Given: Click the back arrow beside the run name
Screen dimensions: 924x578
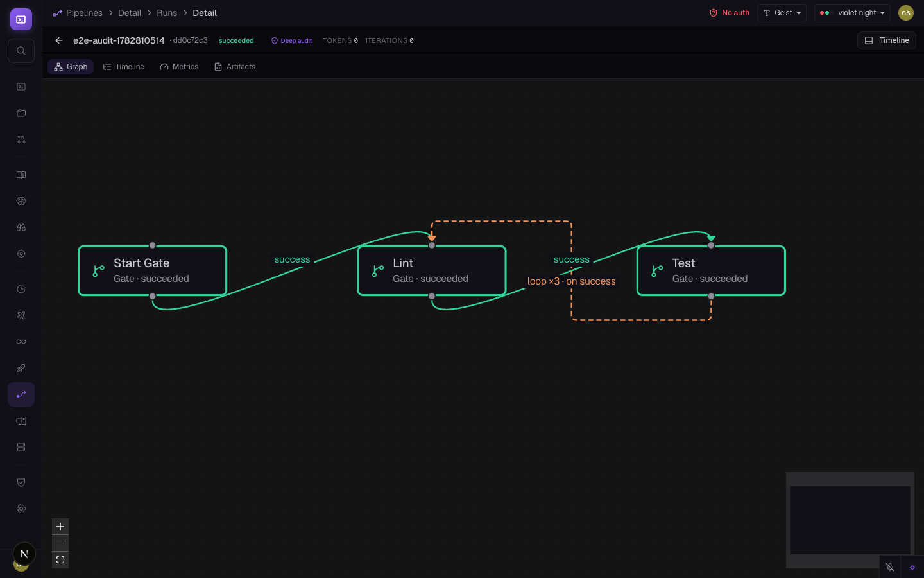Looking at the screenshot, I should pos(59,40).
